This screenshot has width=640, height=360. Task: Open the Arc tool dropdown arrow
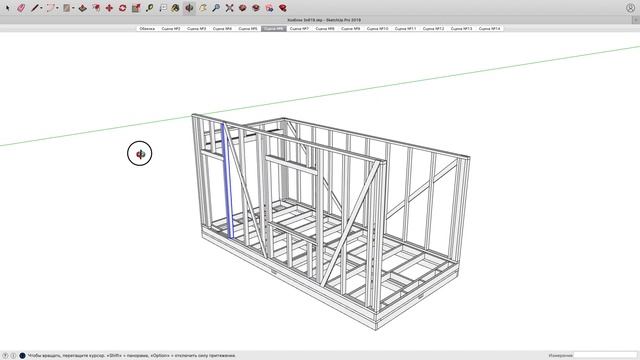click(x=57, y=8)
